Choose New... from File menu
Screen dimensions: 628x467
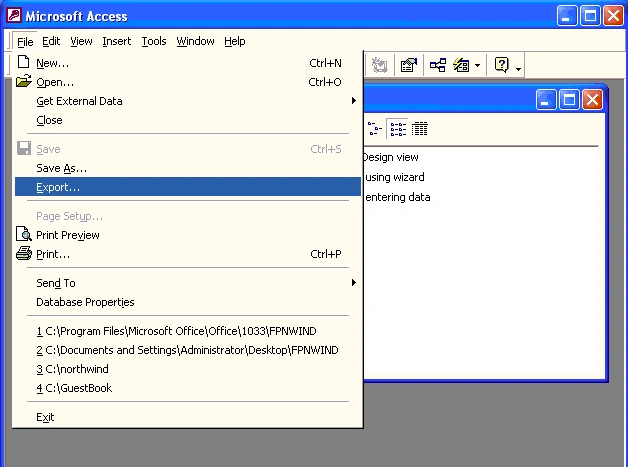188,63
